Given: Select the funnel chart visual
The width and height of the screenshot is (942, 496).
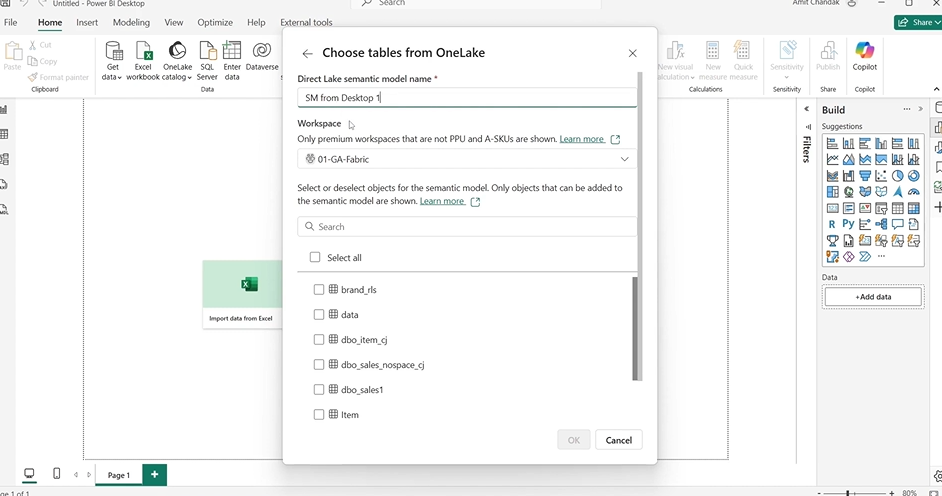Looking at the screenshot, I should [x=865, y=176].
